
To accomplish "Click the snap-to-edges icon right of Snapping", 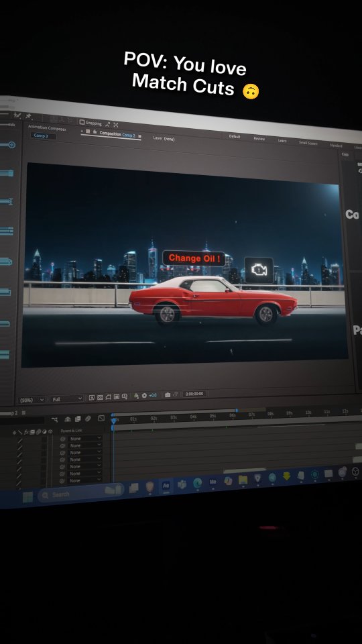I will click(x=107, y=125).
